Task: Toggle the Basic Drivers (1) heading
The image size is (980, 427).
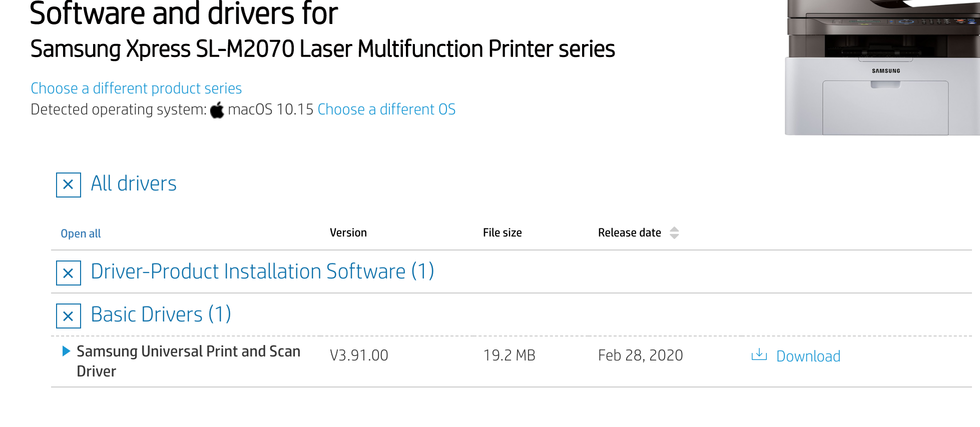Action: [161, 314]
